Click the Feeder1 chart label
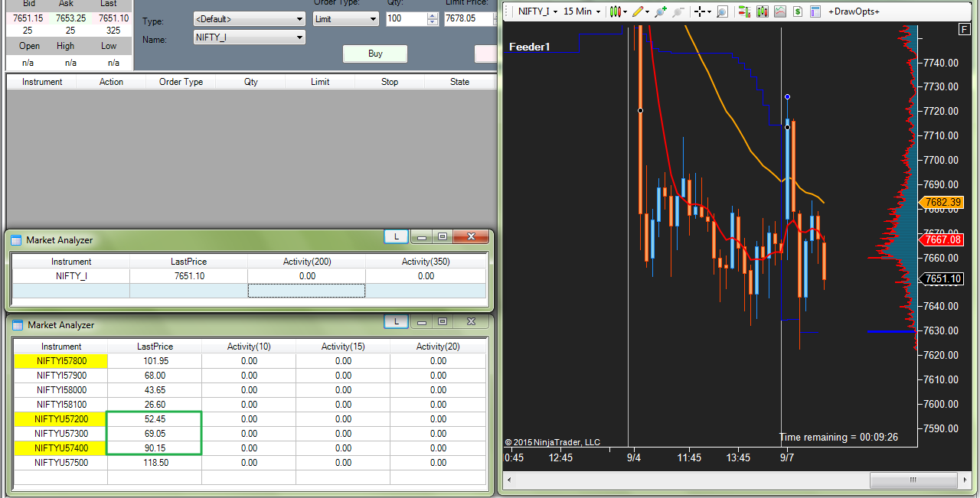The image size is (980, 498). 530,47
